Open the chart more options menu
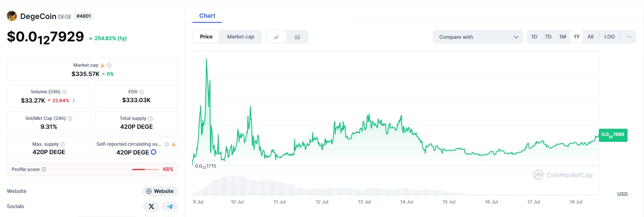This screenshot has width=644, height=217. point(628,37)
